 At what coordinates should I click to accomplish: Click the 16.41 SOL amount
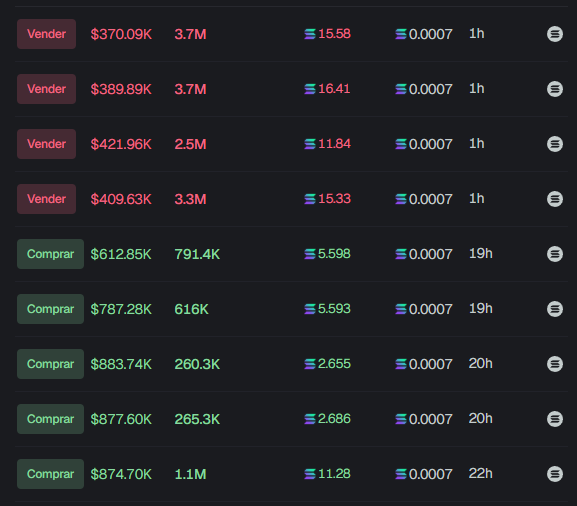pos(334,89)
